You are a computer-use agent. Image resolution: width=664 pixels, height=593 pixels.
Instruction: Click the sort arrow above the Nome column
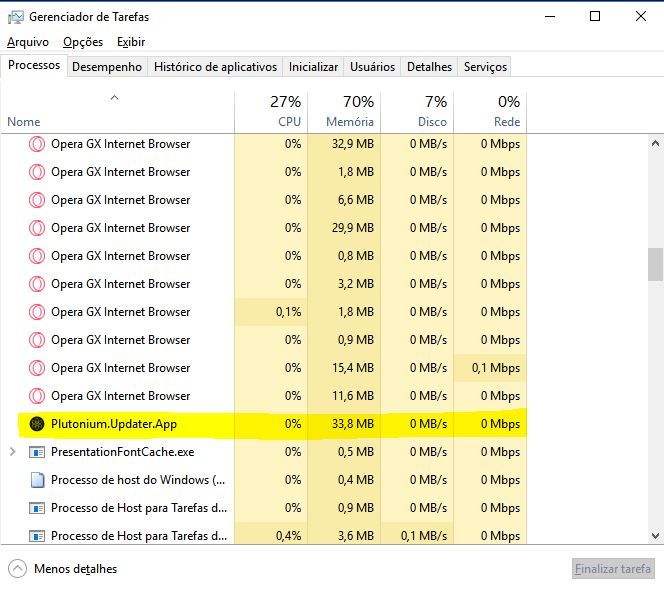click(114, 98)
